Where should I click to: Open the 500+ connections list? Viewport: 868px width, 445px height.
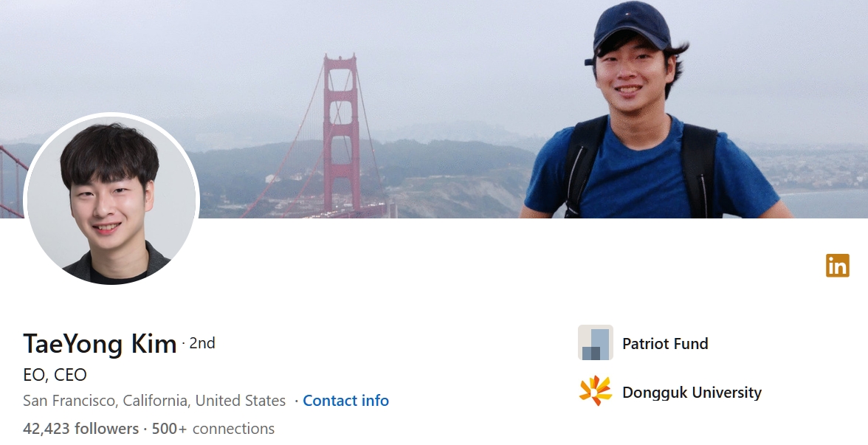click(213, 428)
